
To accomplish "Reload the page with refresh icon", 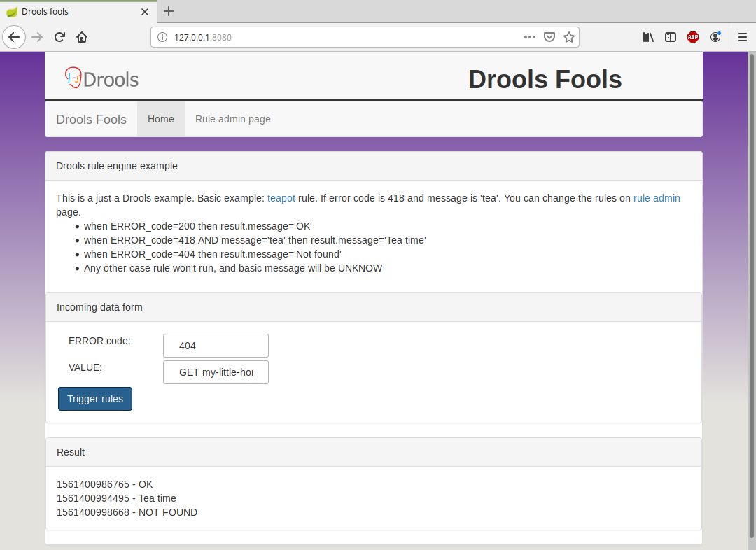I will coord(59,37).
